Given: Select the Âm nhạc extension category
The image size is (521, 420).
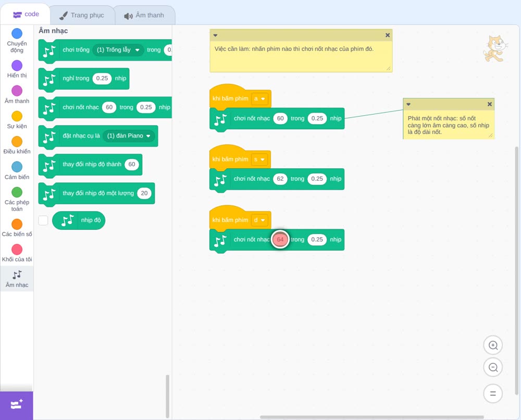Looking at the screenshot, I should (17, 279).
